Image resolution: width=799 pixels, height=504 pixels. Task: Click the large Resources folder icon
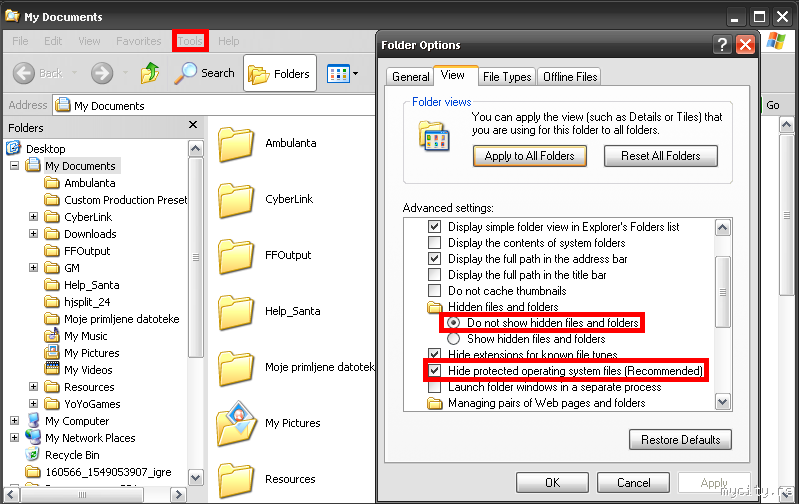pos(235,481)
